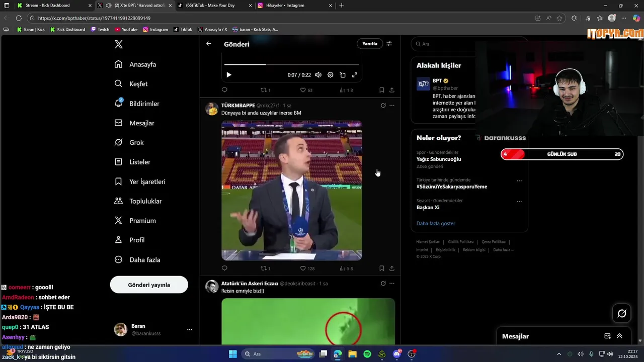Click the X logo at sidebar top
This screenshot has height=362, width=644.
pos(118,44)
